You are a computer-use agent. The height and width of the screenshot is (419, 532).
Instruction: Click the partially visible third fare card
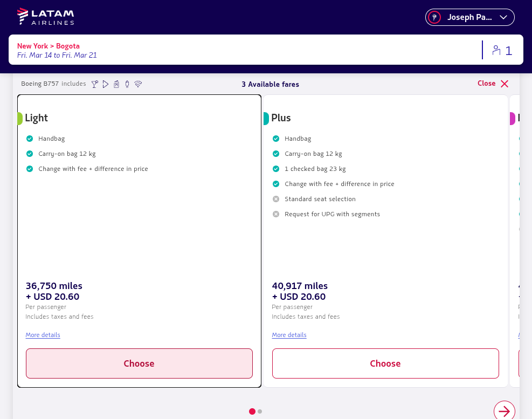[x=515, y=241]
